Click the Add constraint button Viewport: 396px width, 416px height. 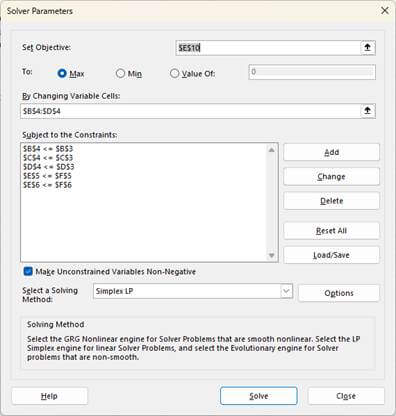point(331,152)
